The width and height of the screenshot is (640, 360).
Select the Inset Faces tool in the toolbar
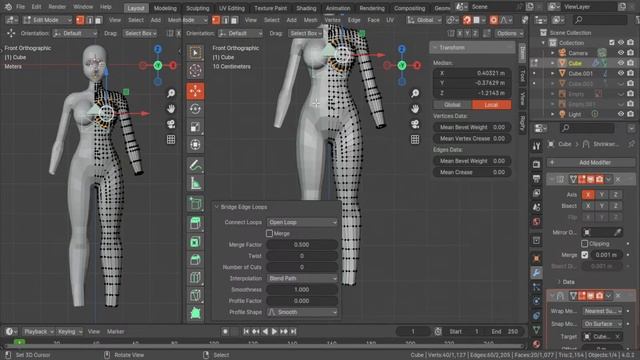coord(195,242)
